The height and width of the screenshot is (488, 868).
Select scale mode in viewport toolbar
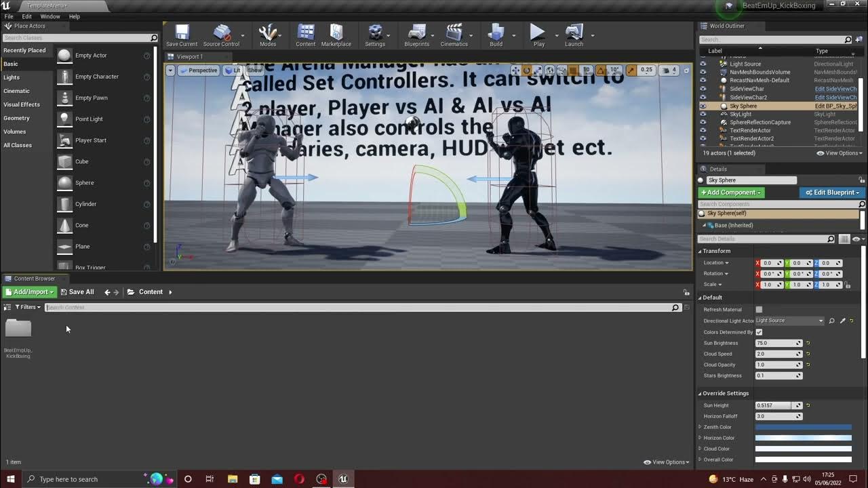[x=538, y=70]
